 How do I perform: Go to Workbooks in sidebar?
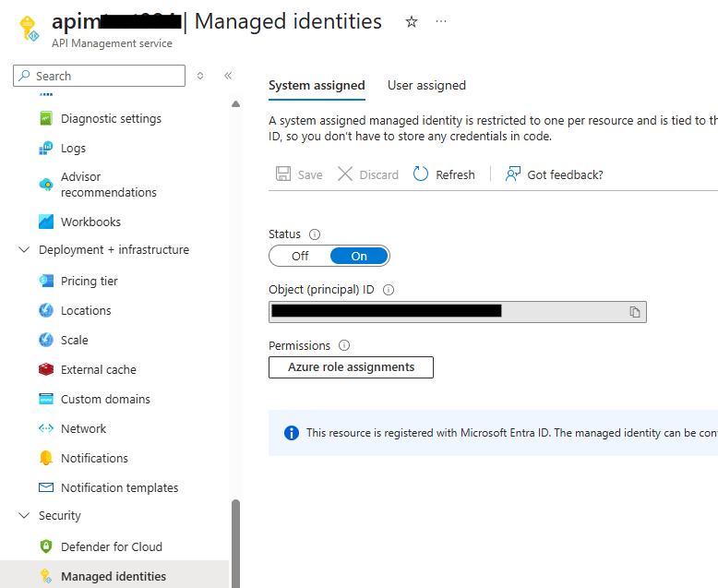tap(90, 222)
